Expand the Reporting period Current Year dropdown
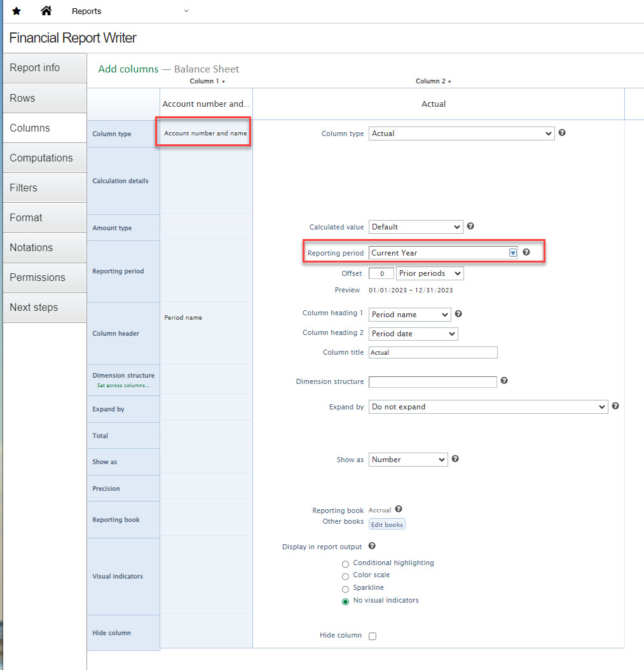The width and height of the screenshot is (644, 670). [444, 253]
